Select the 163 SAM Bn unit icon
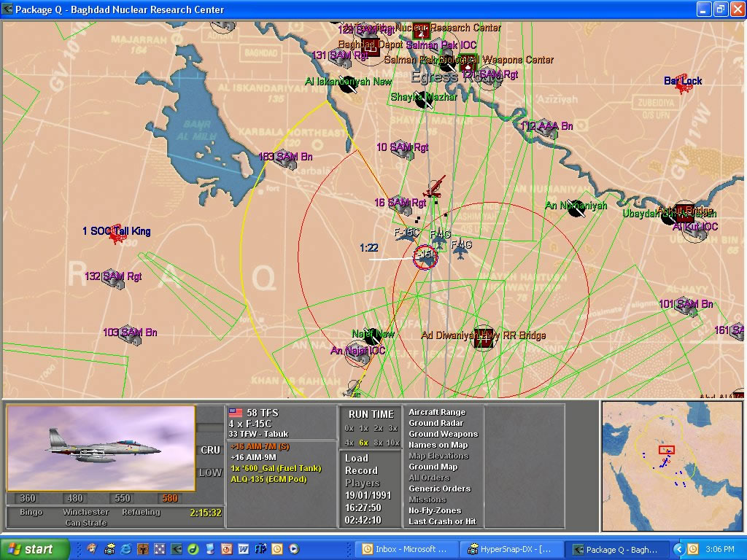 pos(287,162)
